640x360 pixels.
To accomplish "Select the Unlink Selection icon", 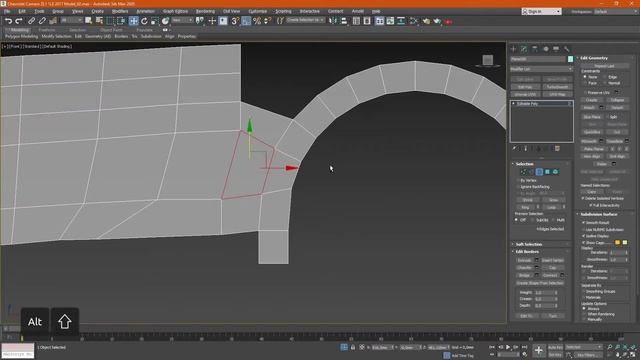I will [x=42, y=21].
